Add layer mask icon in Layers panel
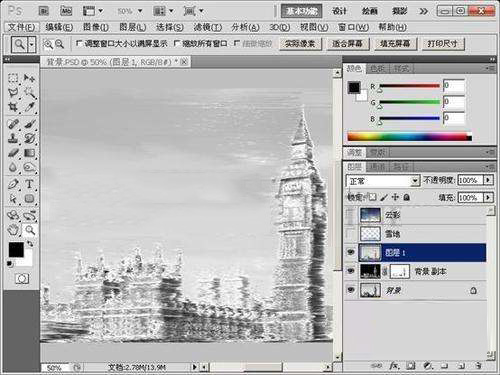Viewport: 500px width, 375px height. pos(411,366)
